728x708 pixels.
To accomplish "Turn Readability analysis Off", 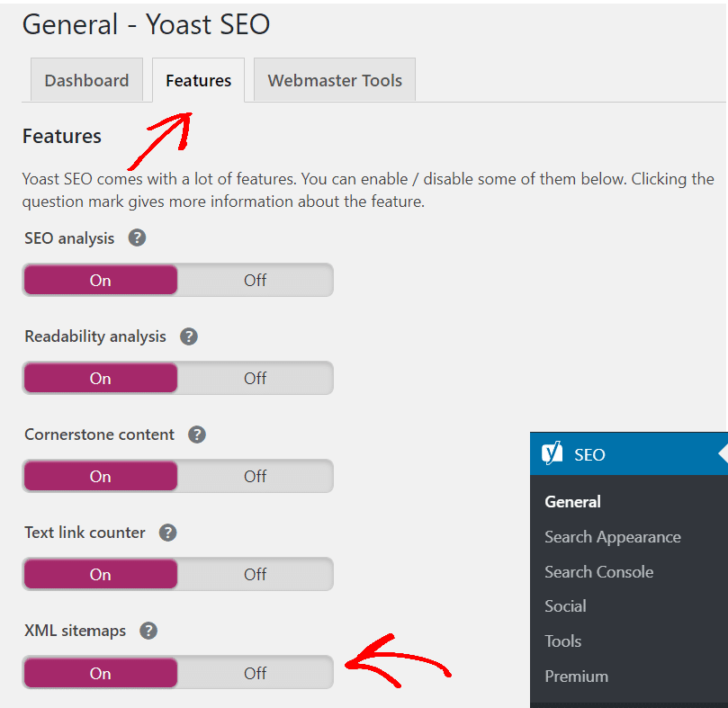I will coord(255,378).
